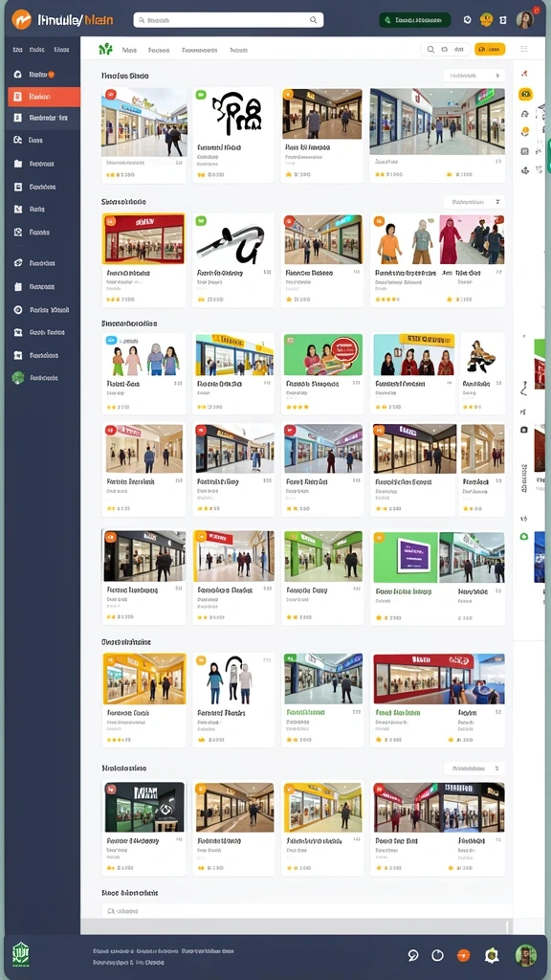This screenshot has height=980, width=551.
Task: Click the green shield logo in the bottom-left corner
Action: click(21, 954)
